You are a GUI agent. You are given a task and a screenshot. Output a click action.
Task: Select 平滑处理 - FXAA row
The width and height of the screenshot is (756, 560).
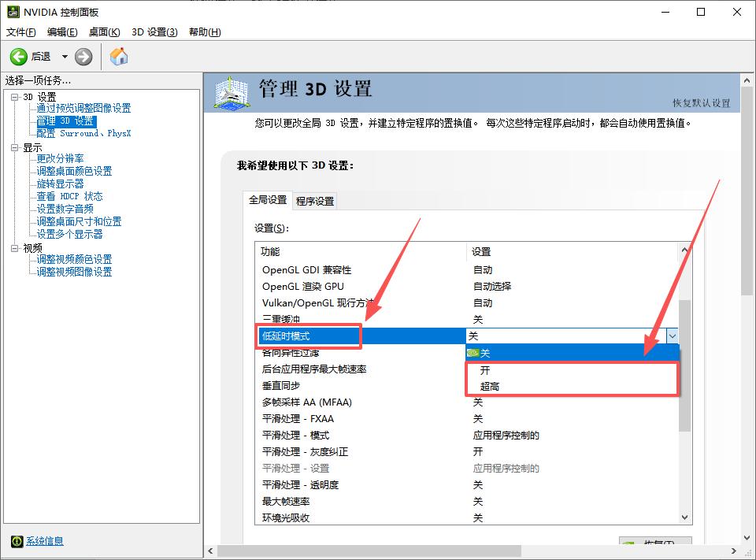point(467,419)
